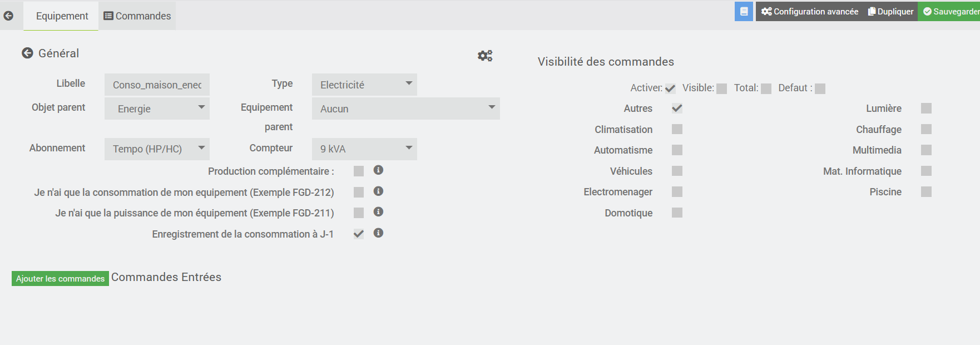Uncheck Enregistrement de la consommation à J-1
The height and width of the screenshot is (345, 980).
tap(359, 234)
